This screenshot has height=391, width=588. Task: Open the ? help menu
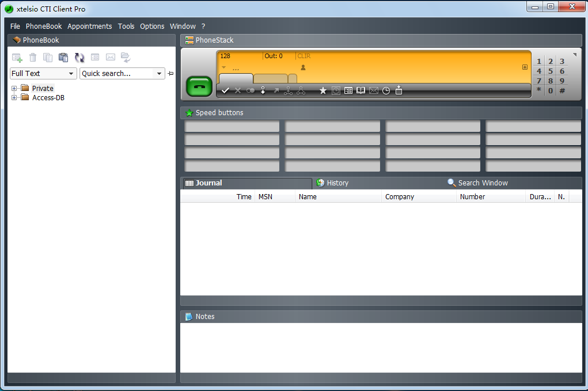point(203,26)
